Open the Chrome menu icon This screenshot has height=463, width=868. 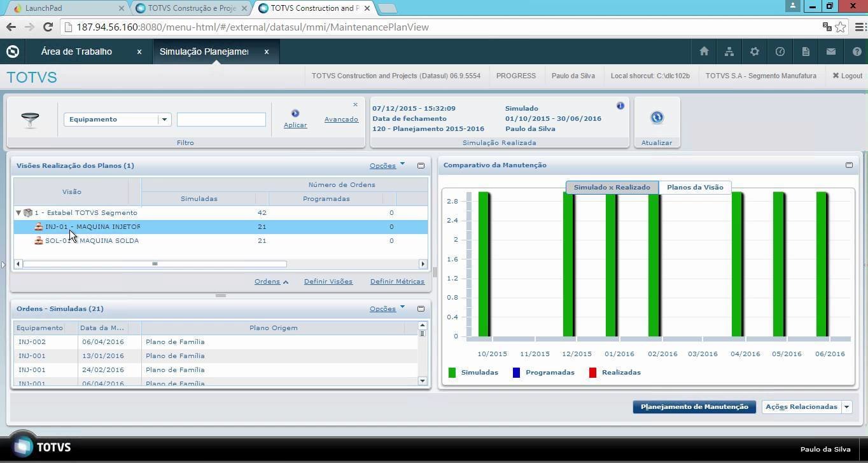pyautogui.click(x=860, y=27)
